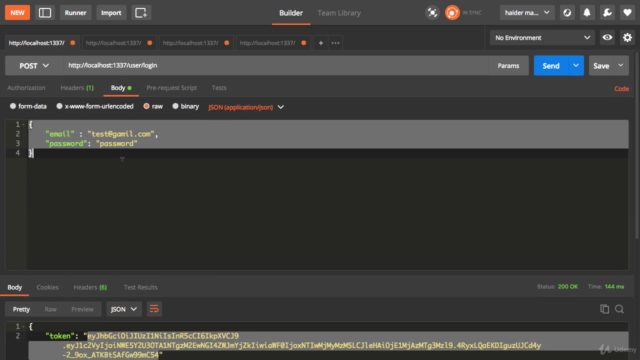Image resolution: width=640 pixels, height=360 pixels.
Task: Click the request URL field
Action: 276,66
